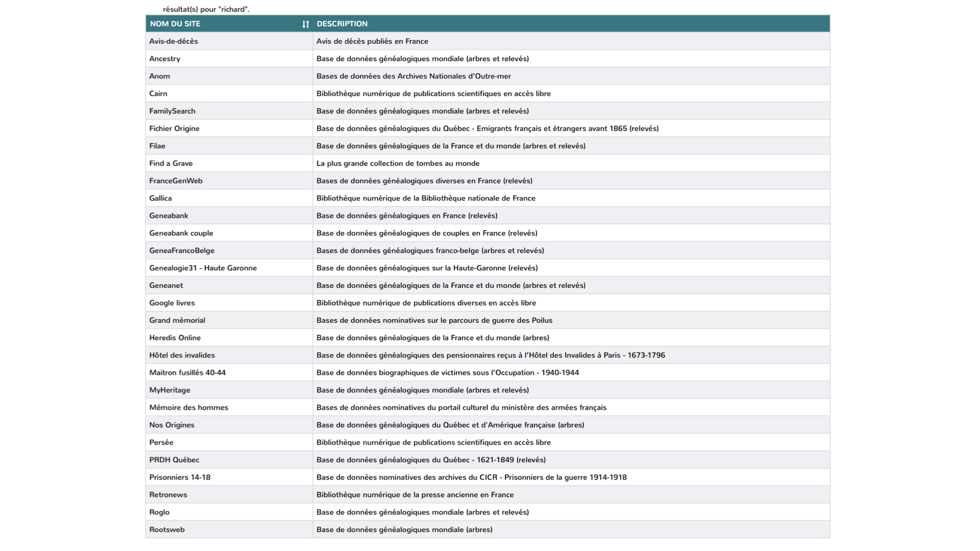Open the FranceGenWeb site name
980x551 pixels.
click(x=176, y=181)
